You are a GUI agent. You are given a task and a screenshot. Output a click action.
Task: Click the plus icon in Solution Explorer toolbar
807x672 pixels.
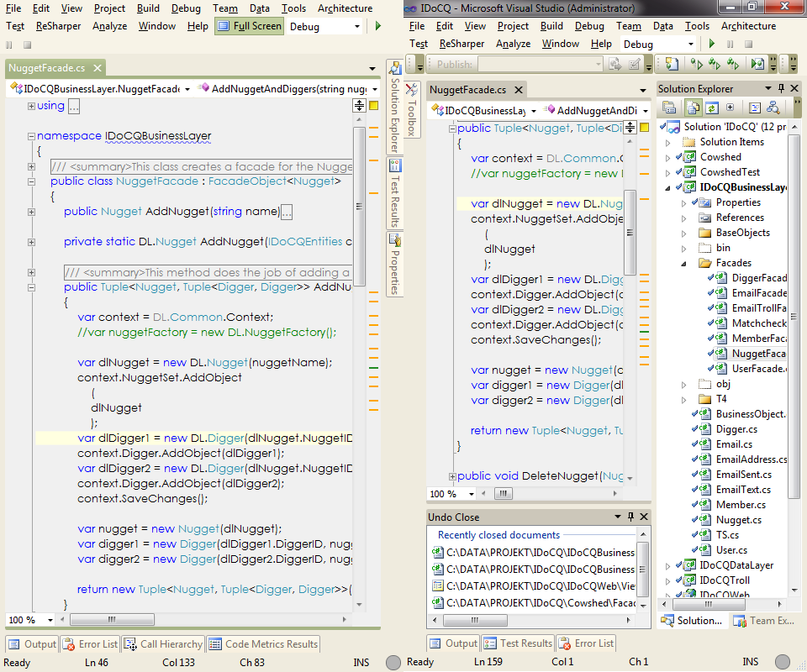(731, 107)
